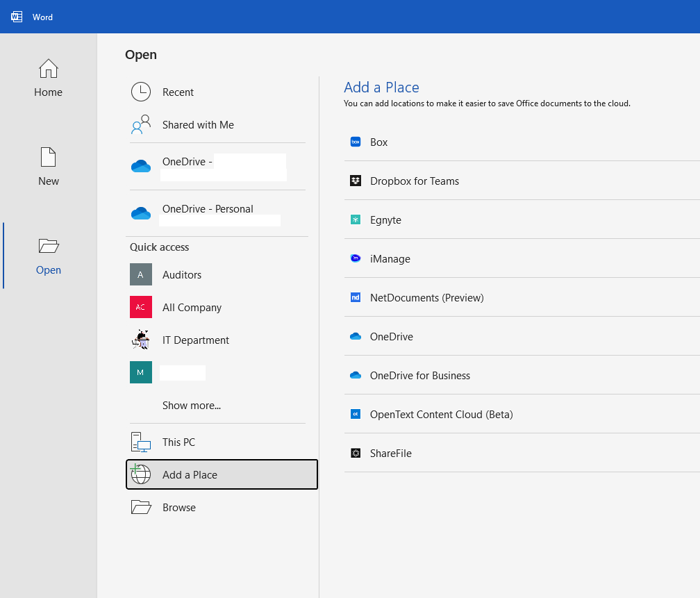Go to the Home page icon
The height and width of the screenshot is (598, 700).
(x=48, y=68)
